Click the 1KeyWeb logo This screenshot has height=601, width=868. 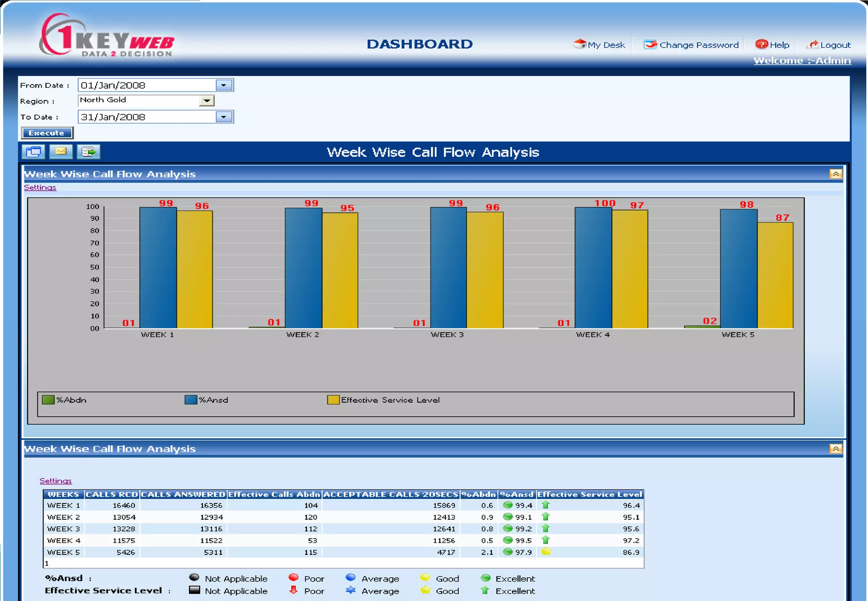point(107,35)
